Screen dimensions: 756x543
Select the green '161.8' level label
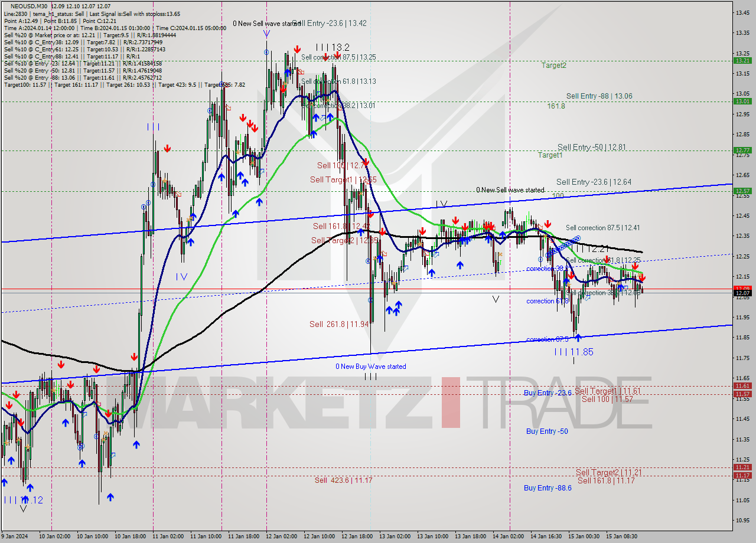pyautogui.click(x=556, y=106)
